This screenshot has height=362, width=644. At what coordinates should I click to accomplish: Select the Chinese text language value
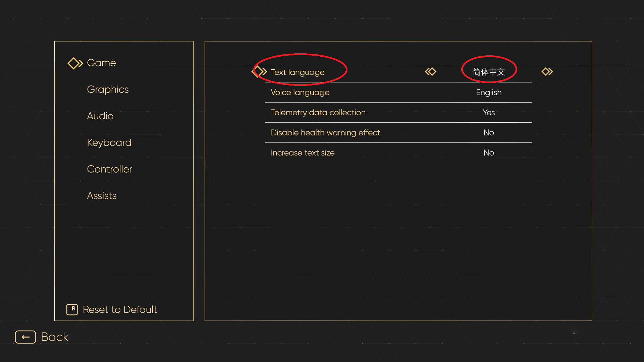[489, 72]
